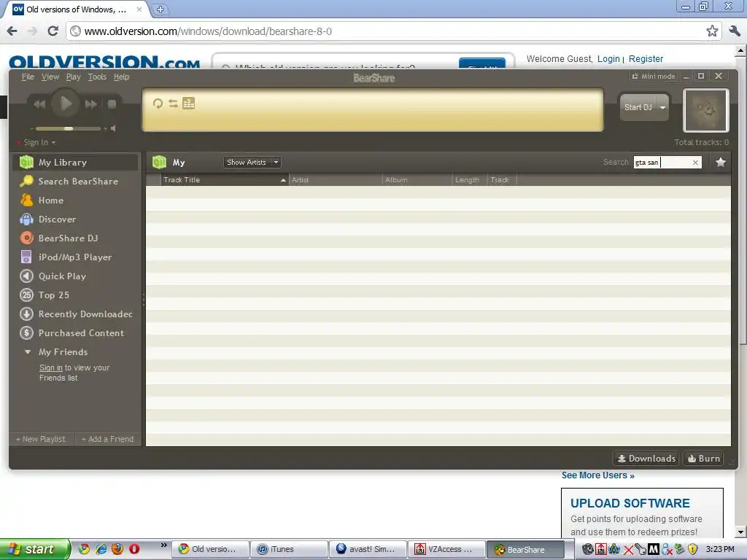Toggle the shuffle icon in the player display

pyautogui.click(x=173, y=104)
